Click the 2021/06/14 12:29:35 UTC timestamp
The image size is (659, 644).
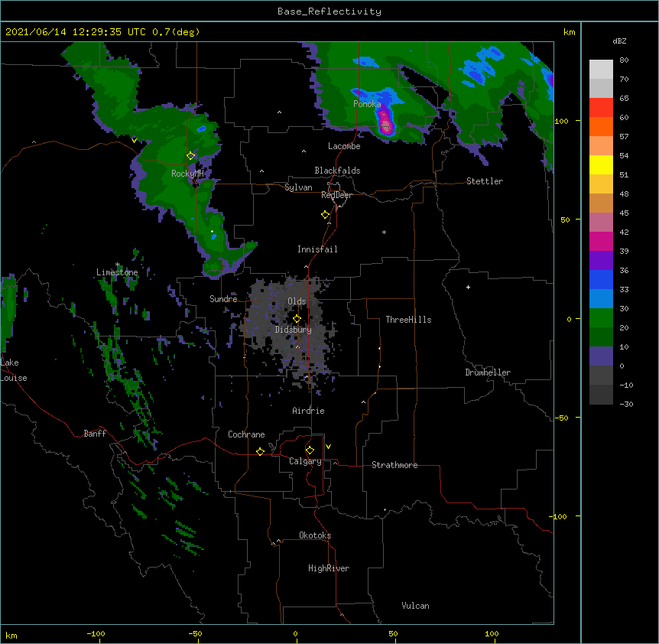75,32
